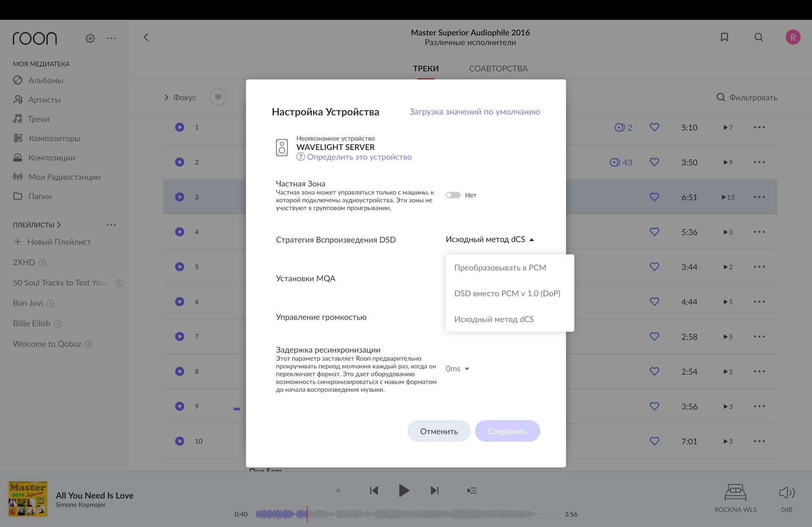
Task: Open the ROCKNA WLS zone selector
Action: tap(735, 498)
